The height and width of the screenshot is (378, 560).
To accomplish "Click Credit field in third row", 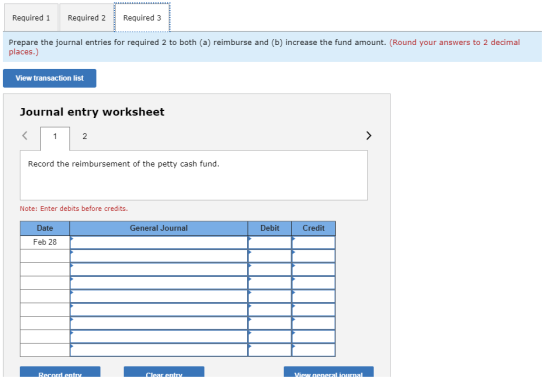I will [x=314, y=269].
